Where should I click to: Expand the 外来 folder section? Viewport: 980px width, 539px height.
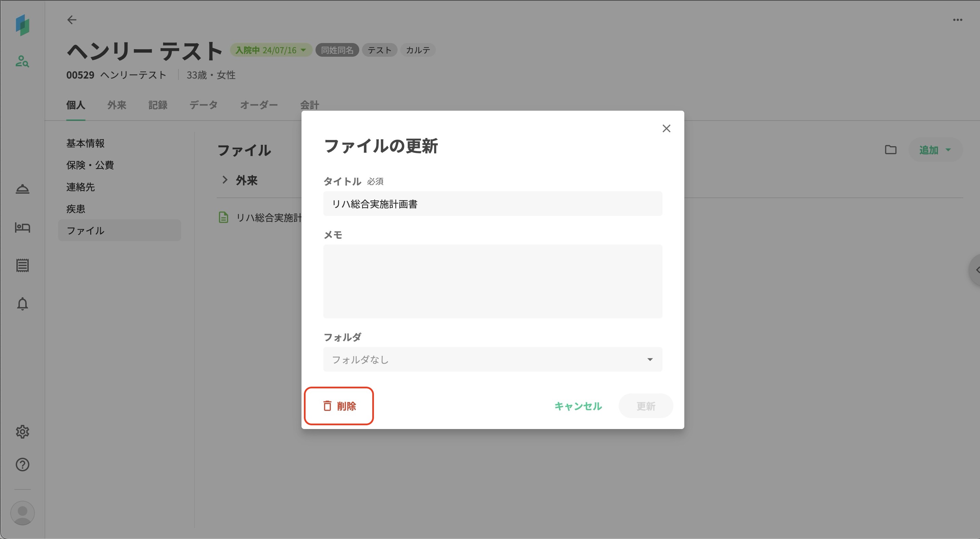225,180
